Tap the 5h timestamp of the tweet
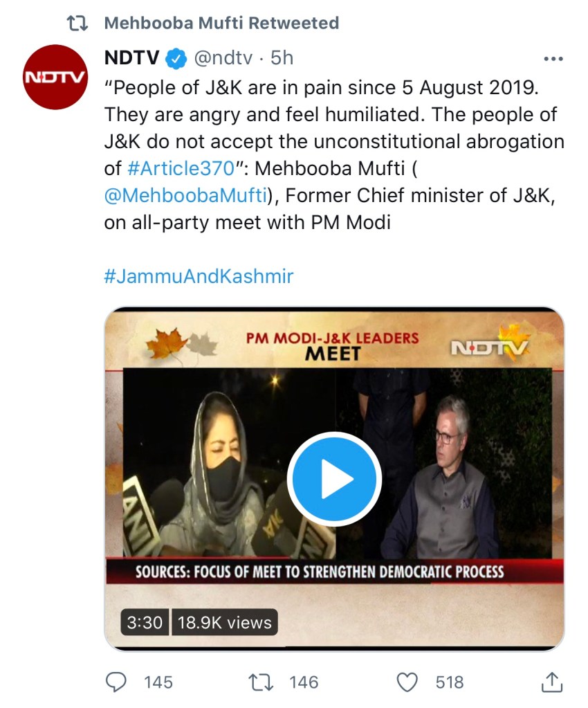588x708 pixels. point(282,58)
